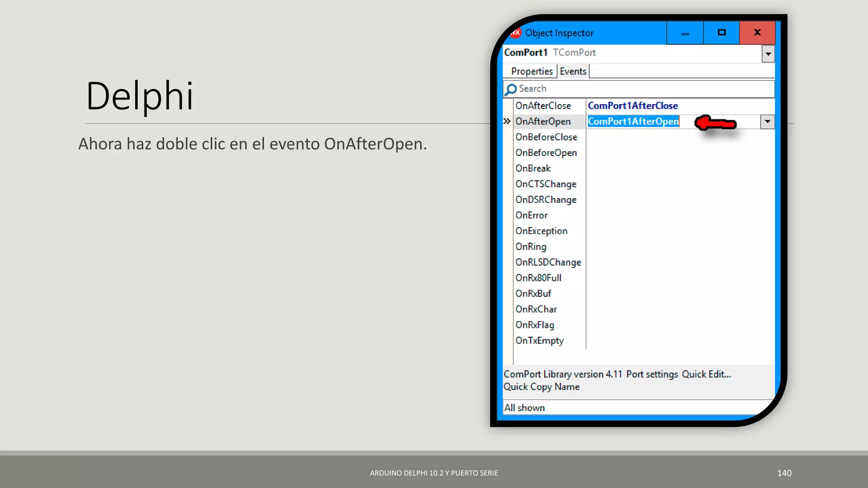Click the All shown status text
868x488 pixels.
point(524,408)
